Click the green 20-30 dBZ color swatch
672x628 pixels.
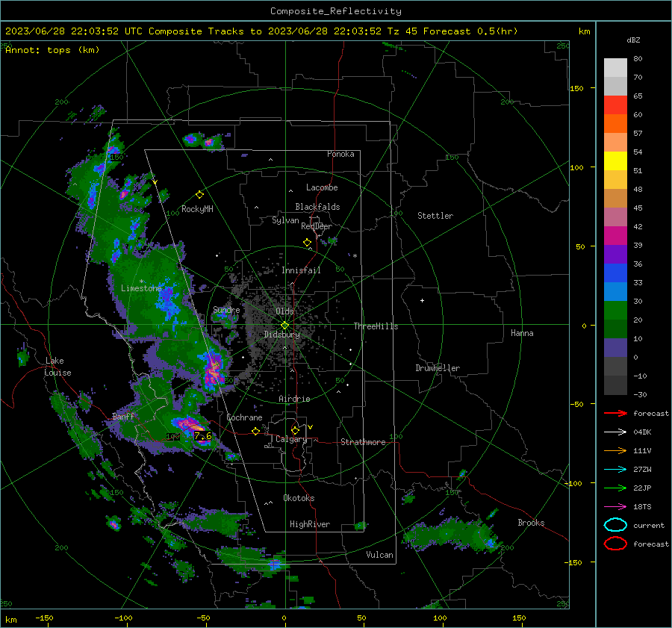pyautogui.click(x=615, y=311)
